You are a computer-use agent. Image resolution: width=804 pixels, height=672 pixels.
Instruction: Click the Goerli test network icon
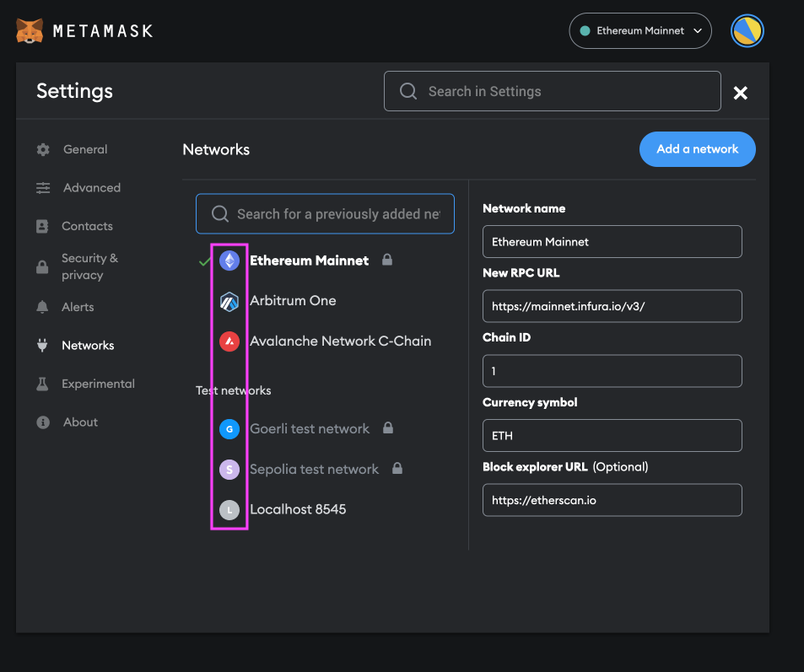coord(229,429)
